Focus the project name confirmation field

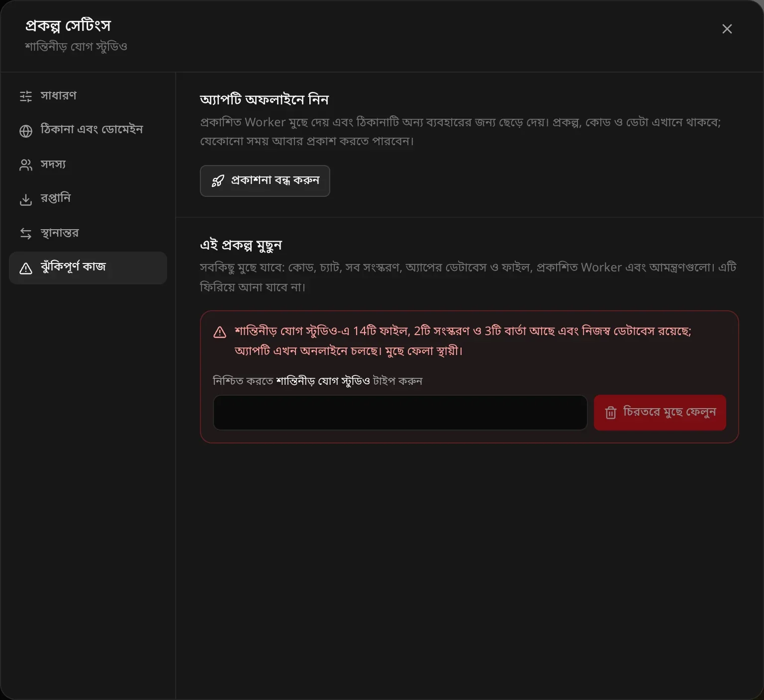pyautogui.click(x=400, y=413)
